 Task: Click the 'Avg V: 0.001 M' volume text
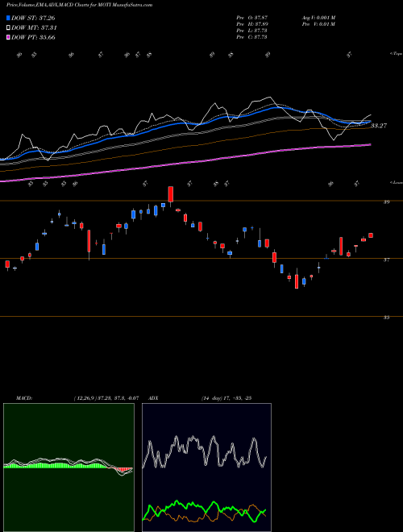click(318, 17)
